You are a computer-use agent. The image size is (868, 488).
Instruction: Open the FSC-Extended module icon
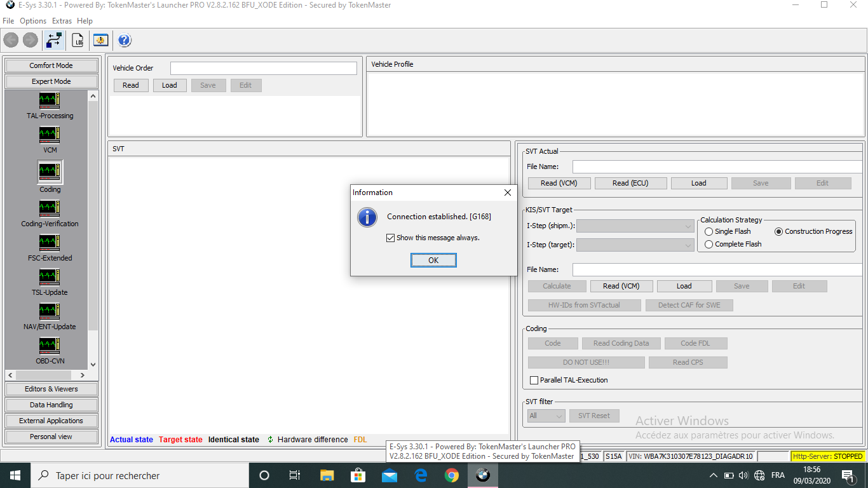point(50,243)
